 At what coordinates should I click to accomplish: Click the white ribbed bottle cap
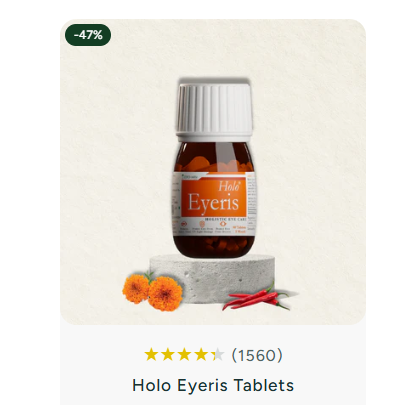tap(214, 112)
